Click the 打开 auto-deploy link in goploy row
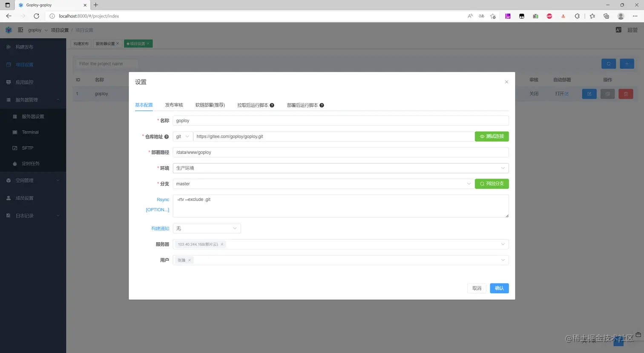 [561, 94]
